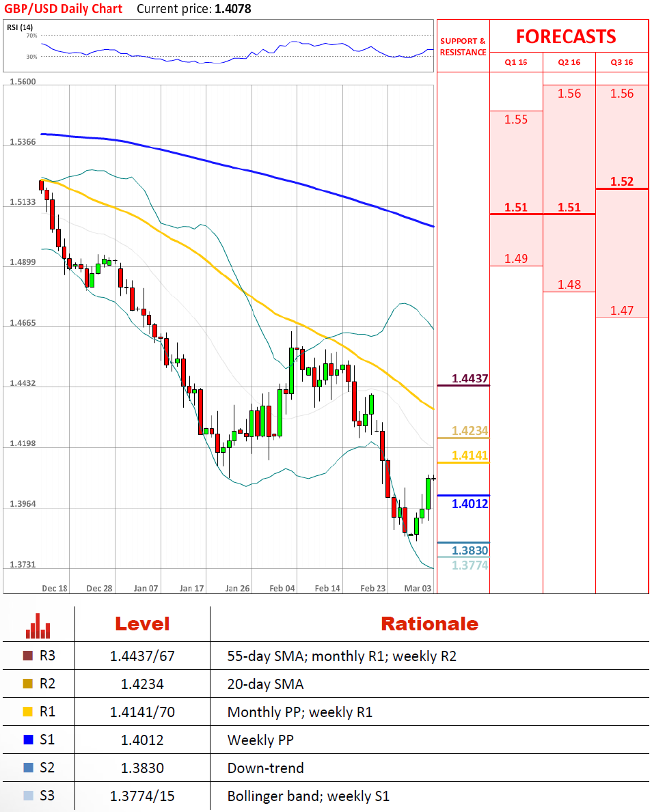Viewport: 652px width, 812px height.
Task: Click the R1 yellow color swatch
Action: [28, 712]
